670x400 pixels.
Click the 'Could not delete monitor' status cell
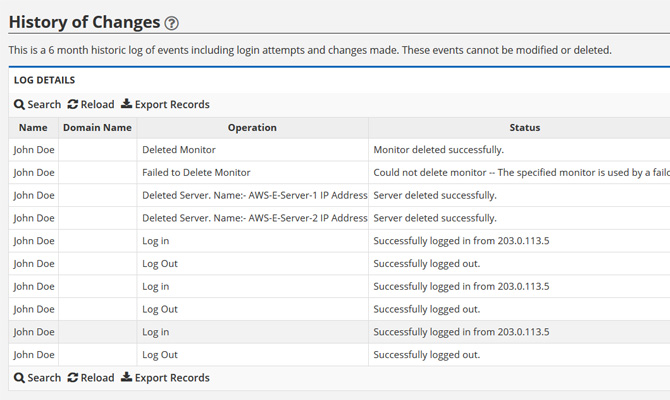[520, 173]
